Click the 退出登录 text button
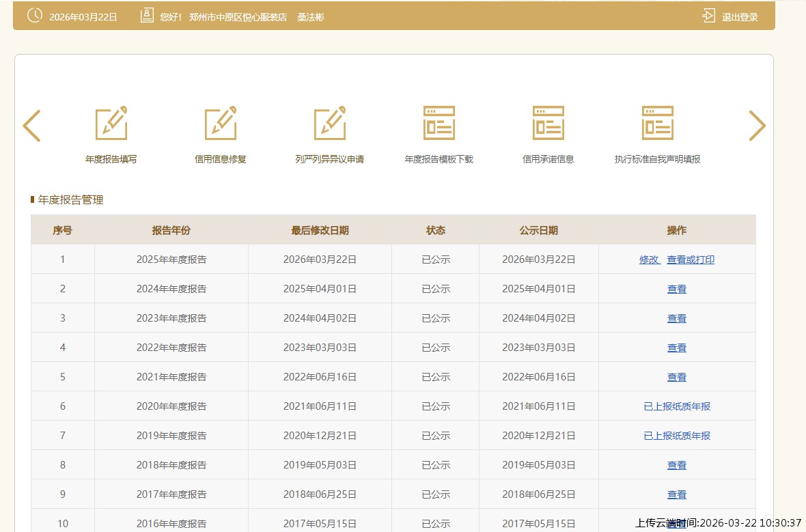 (740, 17)
